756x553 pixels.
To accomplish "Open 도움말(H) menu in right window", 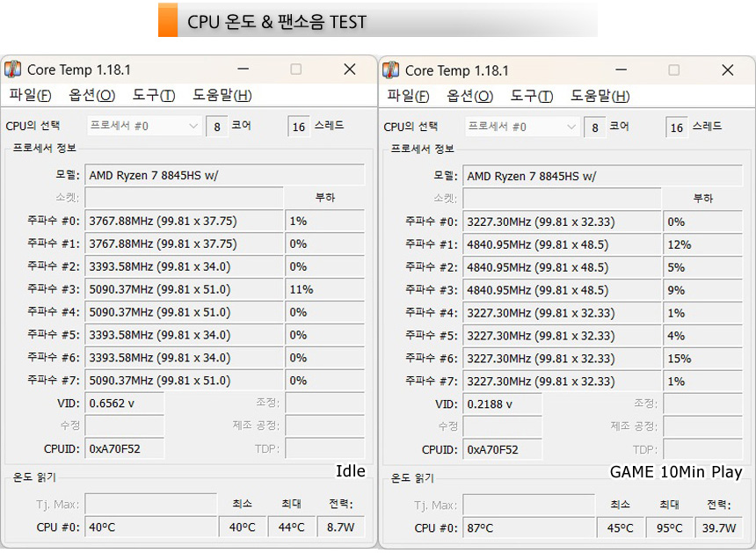I will point(600,96).
